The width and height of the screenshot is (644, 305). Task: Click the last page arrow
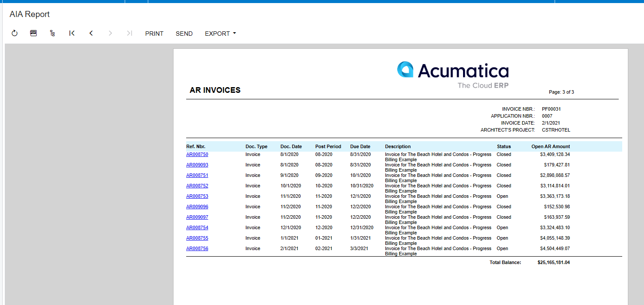pyautogui.click(x=129, y=33)
